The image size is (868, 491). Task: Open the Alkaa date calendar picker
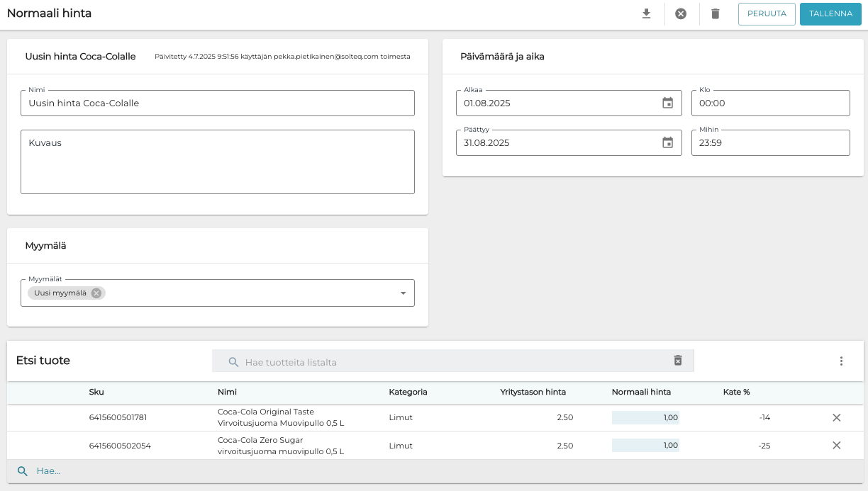point(667,103)
